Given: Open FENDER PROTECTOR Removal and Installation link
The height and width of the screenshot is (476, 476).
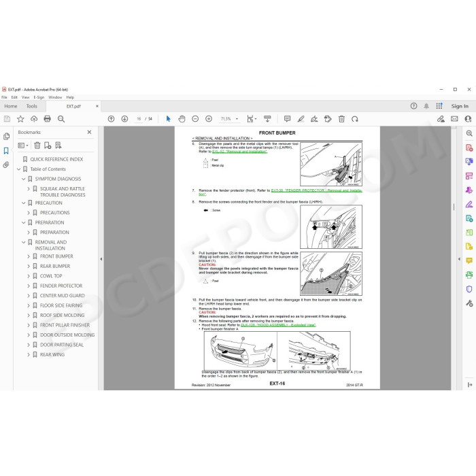Looking at the screenshot, I should [x=316, y=190].
